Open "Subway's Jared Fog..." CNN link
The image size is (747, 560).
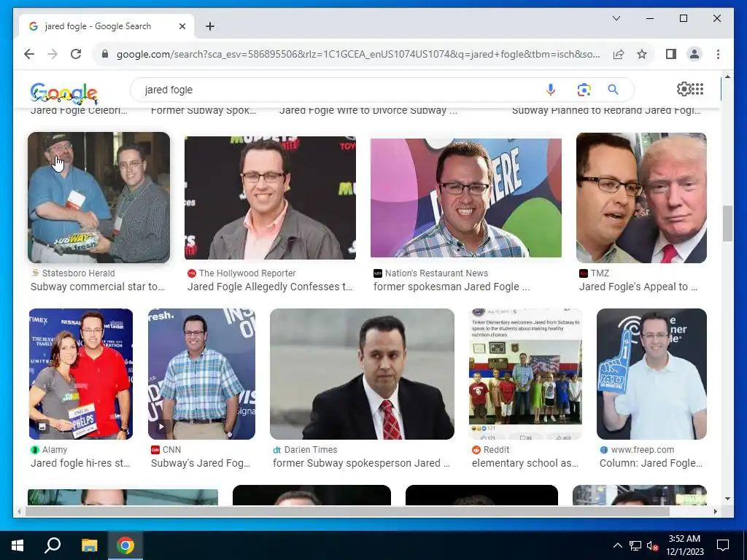201,463
